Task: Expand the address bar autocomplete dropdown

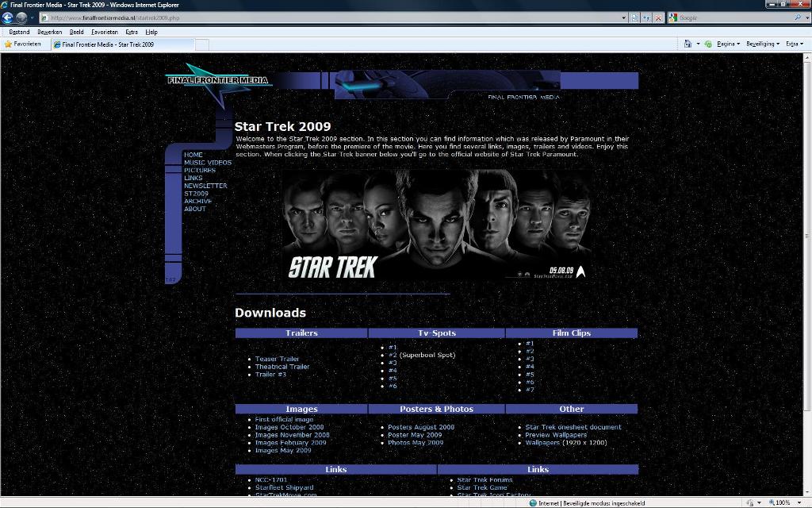Action: pos(624,17)
